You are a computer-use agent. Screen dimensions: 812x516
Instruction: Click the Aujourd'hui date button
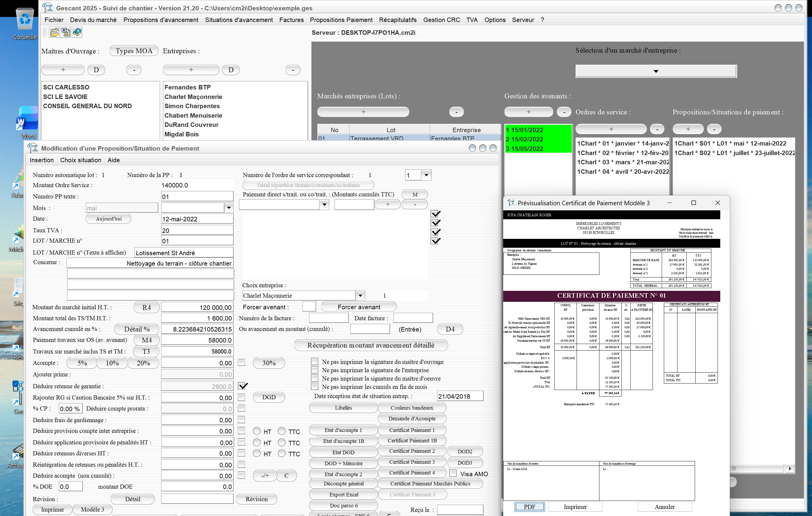(109, 219)
